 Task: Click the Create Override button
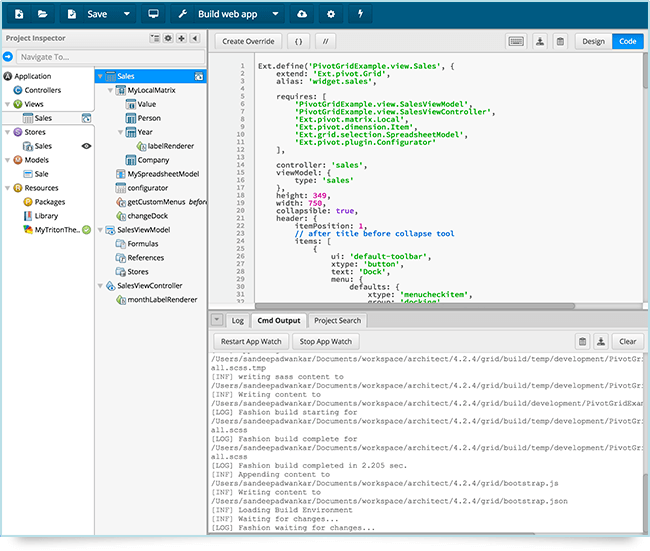point(248,41)
